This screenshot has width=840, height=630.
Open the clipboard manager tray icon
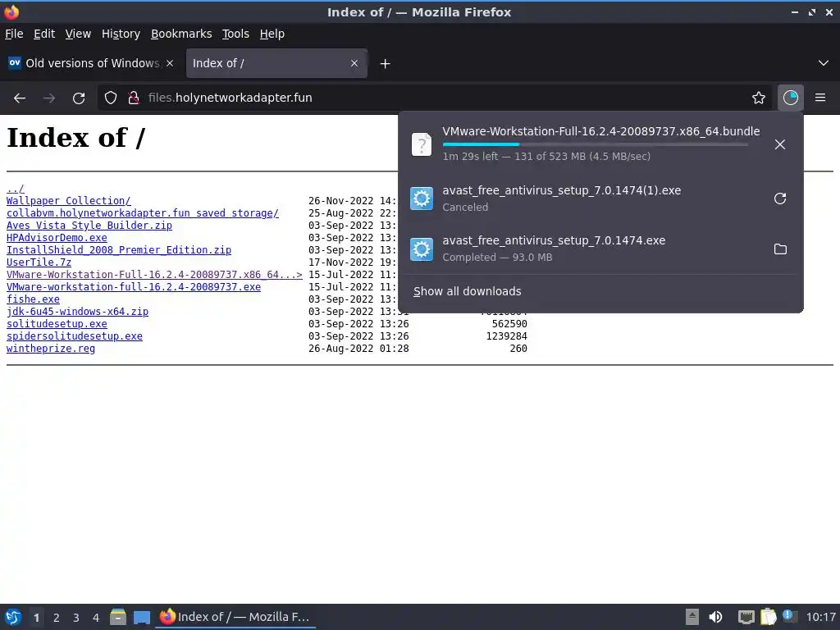point(768,617)
